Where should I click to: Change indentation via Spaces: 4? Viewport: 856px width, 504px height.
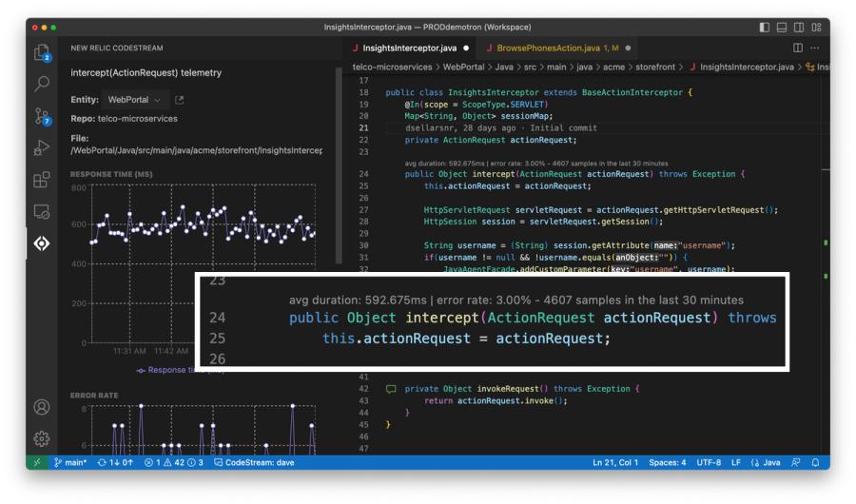[667, 462]
